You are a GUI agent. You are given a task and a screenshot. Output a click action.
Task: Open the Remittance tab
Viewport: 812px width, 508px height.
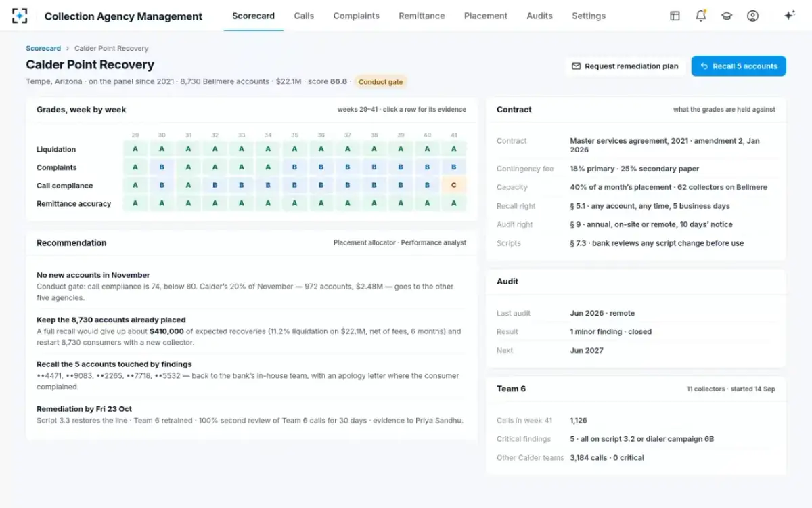point(422,16)
